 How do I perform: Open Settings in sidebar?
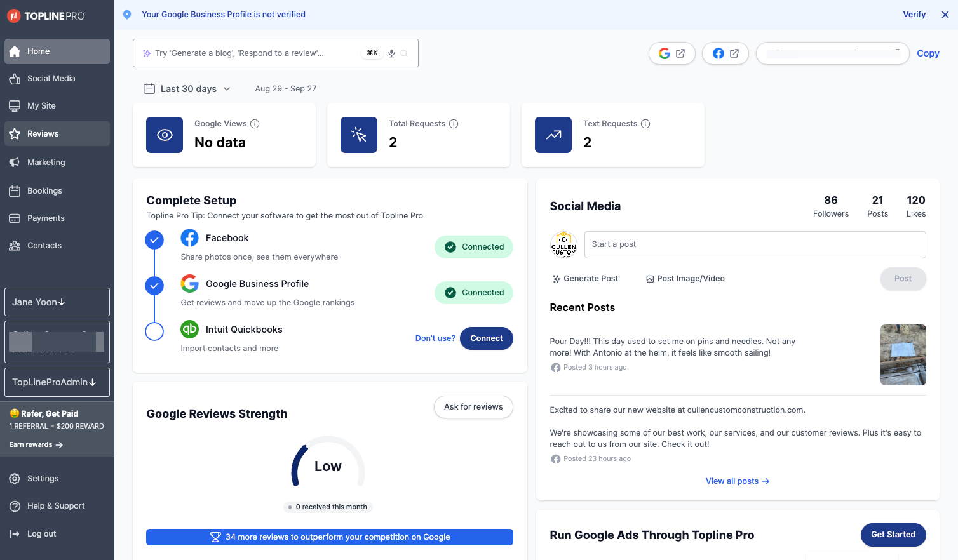point(57,479)
